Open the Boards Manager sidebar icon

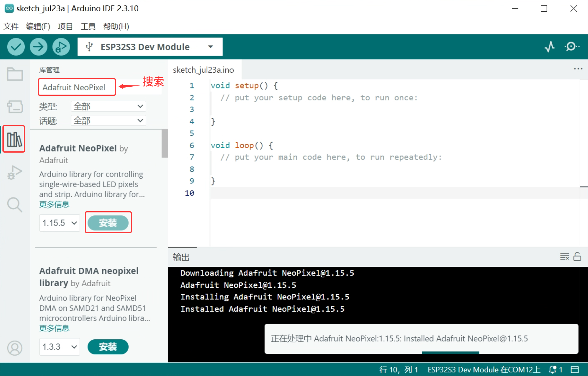15,107
